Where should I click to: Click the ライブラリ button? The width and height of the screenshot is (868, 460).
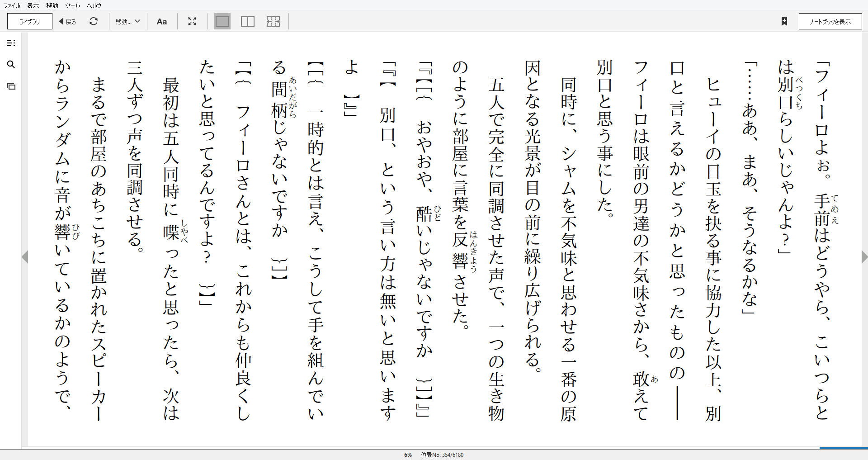tap(30, 21)
